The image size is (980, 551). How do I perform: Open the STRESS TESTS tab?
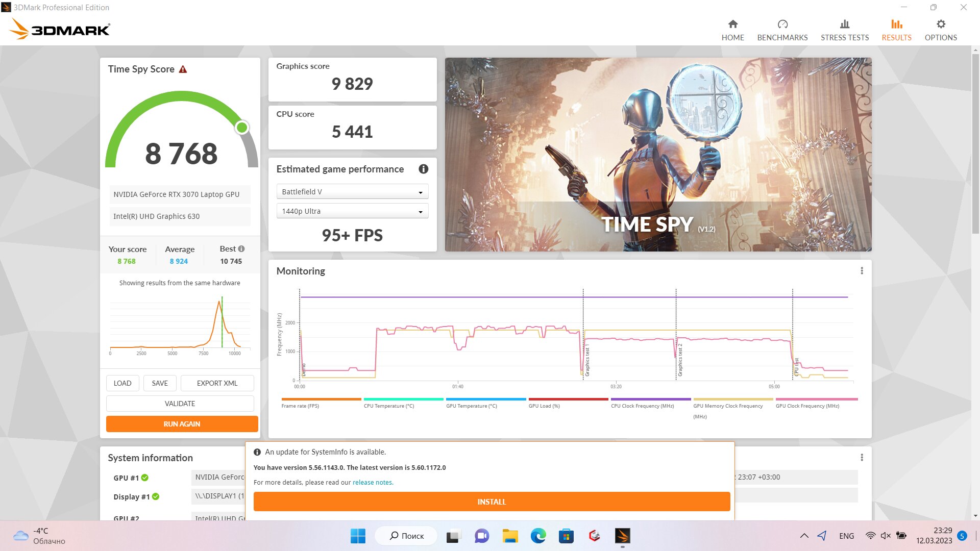844,30
